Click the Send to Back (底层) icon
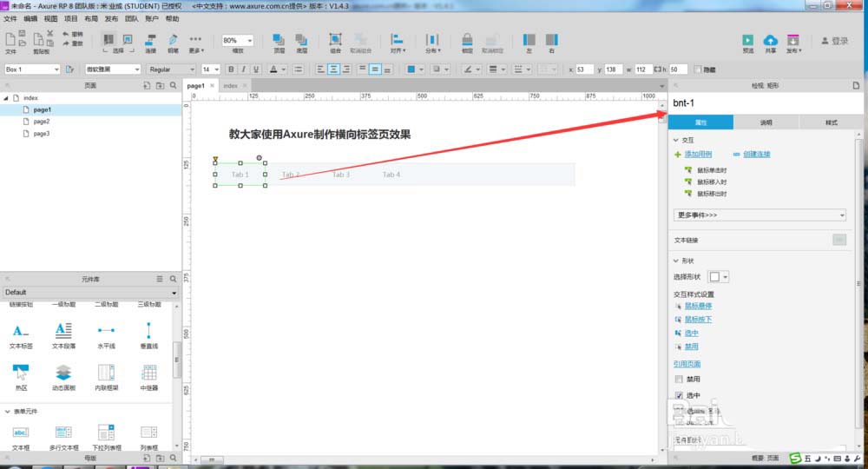This screenshot has width=868, height=469. [x=301, y=40]
